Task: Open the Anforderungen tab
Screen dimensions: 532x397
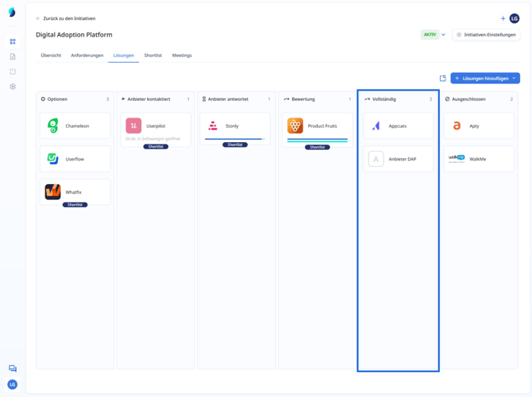Action: [x=87, y=56]
